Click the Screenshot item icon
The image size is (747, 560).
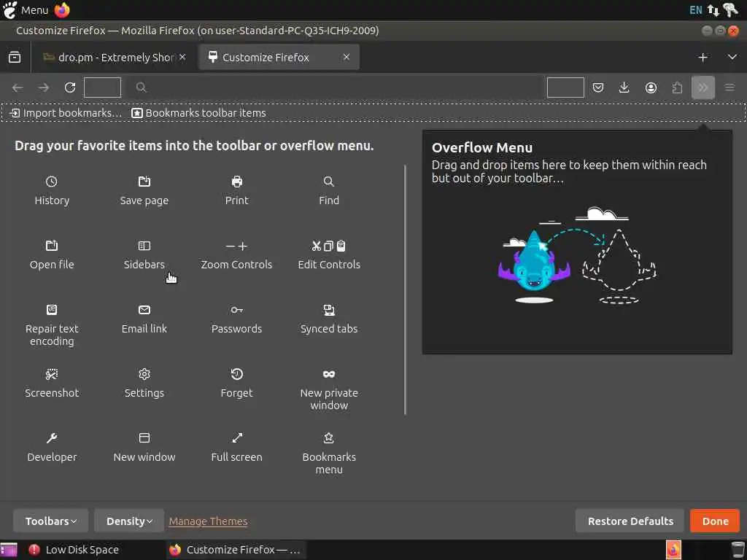[52, 374]
